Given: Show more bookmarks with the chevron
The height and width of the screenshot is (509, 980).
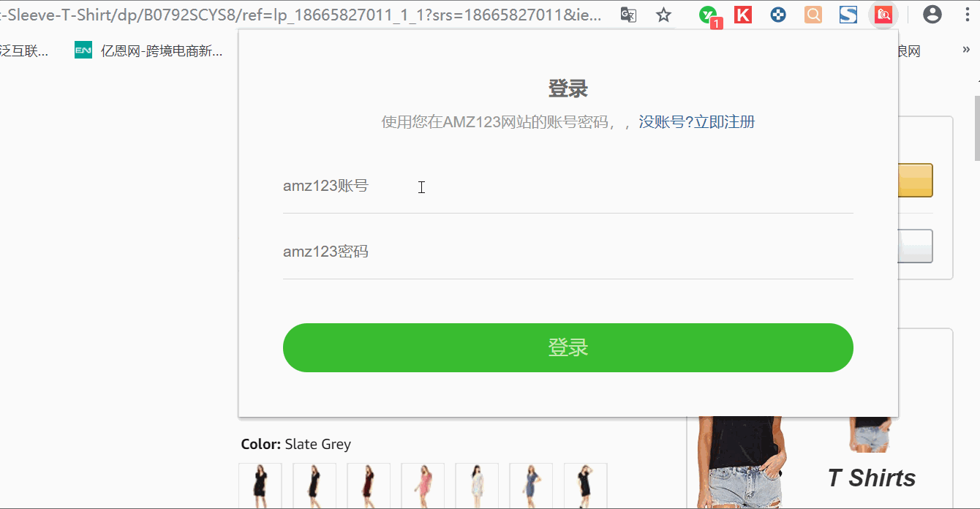Looking at the screenshot, I should 966,50.
